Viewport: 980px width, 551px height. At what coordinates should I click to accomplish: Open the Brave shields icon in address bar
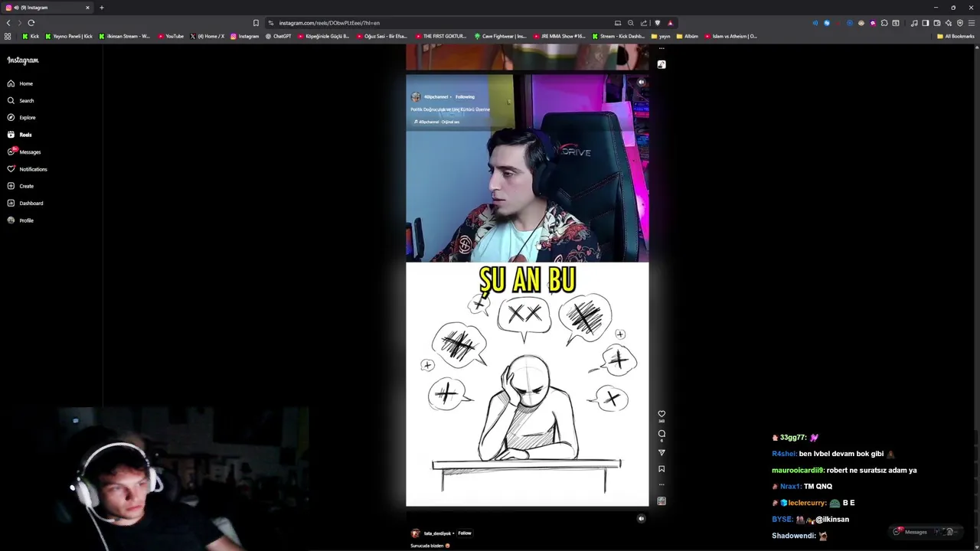[x=657, y=23]
